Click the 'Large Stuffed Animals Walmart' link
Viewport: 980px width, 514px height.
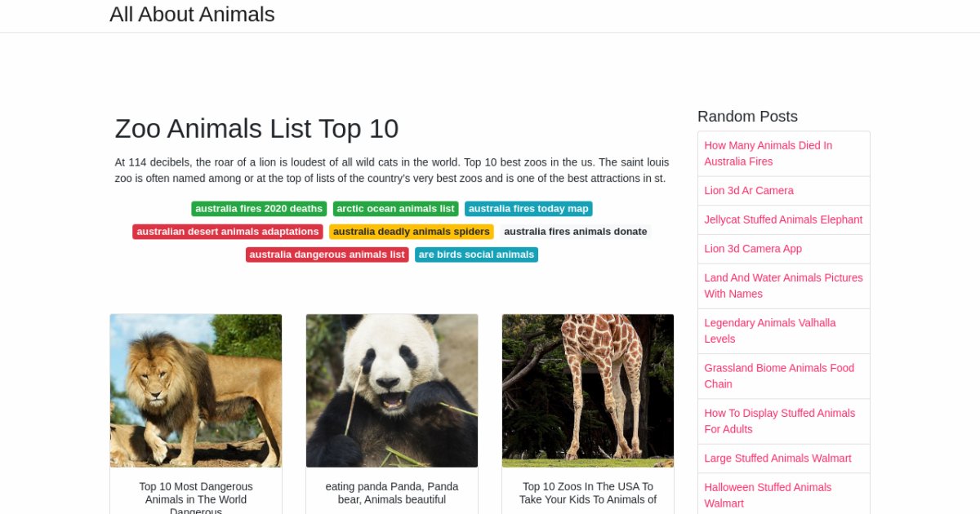click(777, 459)
